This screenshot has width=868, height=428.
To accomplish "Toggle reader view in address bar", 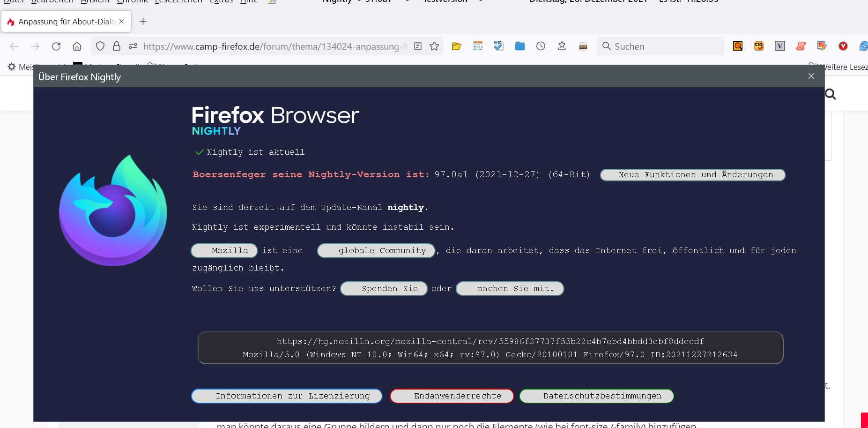I will [x=418, y=46].
